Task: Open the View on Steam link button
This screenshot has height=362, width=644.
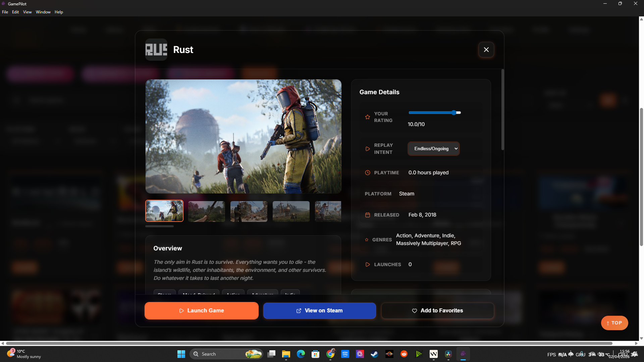Action: [319, 311]
